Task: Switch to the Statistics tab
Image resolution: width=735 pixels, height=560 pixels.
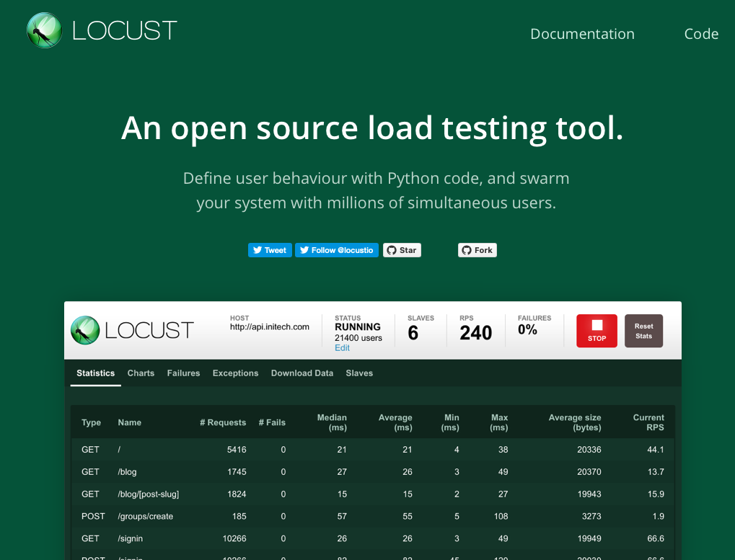Action: coord(96,373)
